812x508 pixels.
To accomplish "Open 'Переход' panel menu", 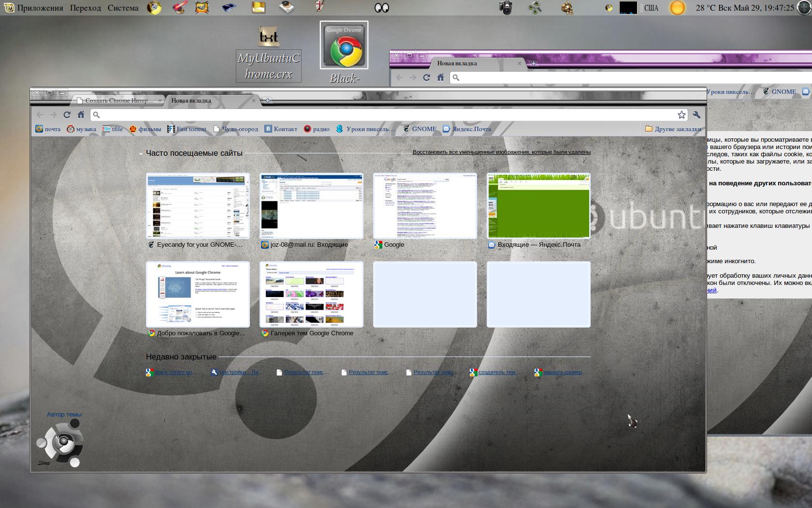I will pos(85,8).
